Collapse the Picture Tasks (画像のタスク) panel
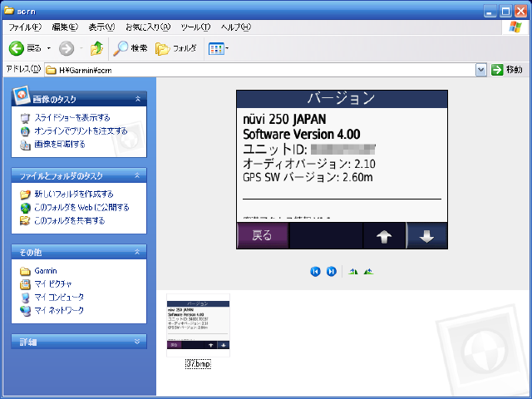This screenshot has height=399, width=532. tap(138, 99)
